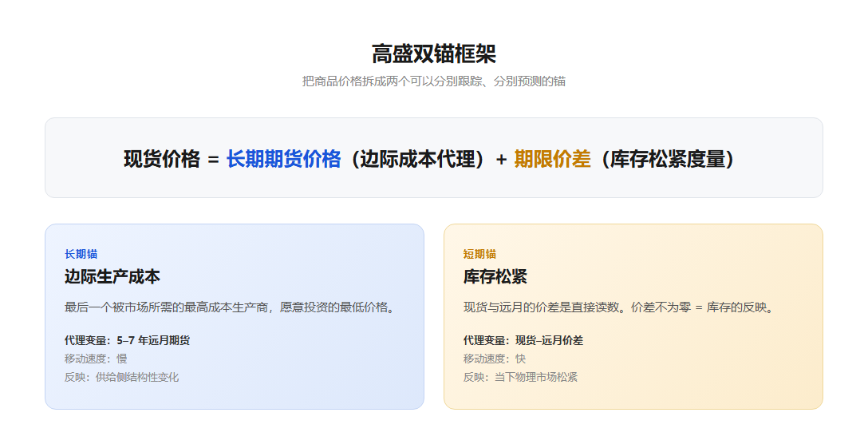868x448 pixels.
Task: Click the 短期锚 label
Action: tap(480, 254)
